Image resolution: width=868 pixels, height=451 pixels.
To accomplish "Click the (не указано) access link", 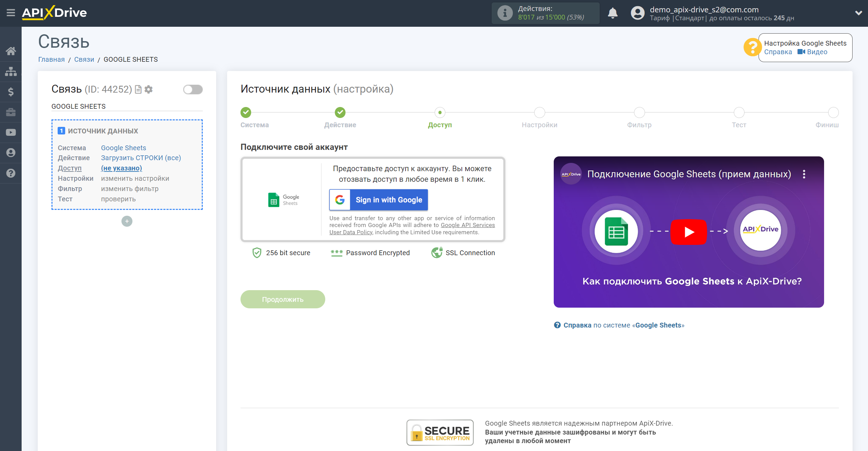I will click(x=121, y=168).
